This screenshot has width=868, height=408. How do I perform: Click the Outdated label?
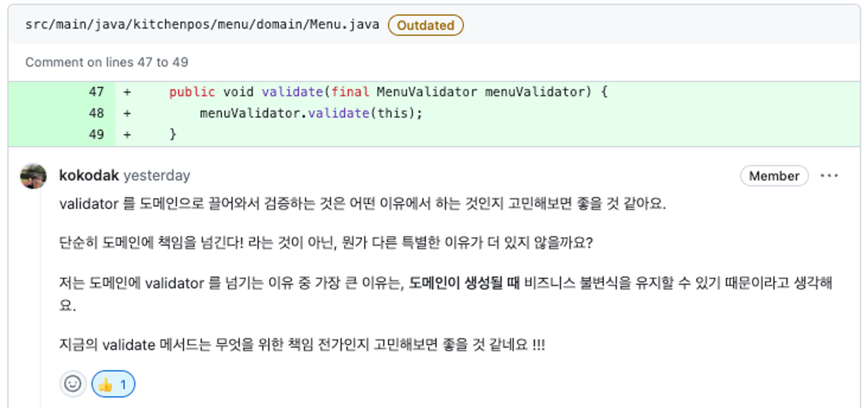425,25
